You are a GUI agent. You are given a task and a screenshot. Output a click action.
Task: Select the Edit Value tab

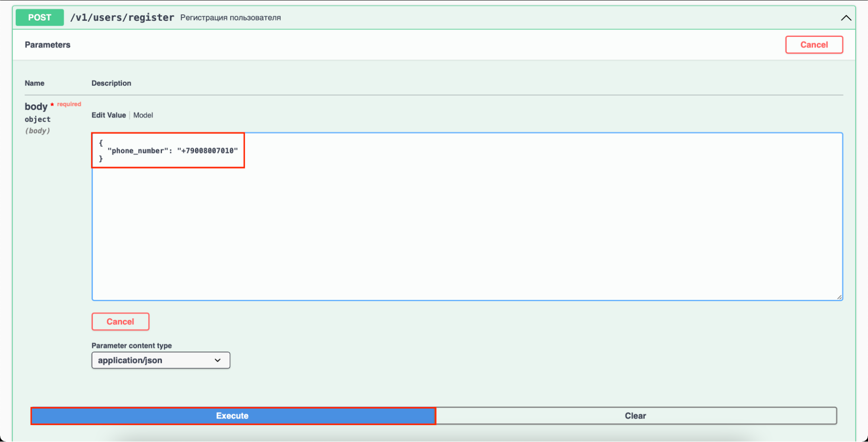(x=109, y=115)
